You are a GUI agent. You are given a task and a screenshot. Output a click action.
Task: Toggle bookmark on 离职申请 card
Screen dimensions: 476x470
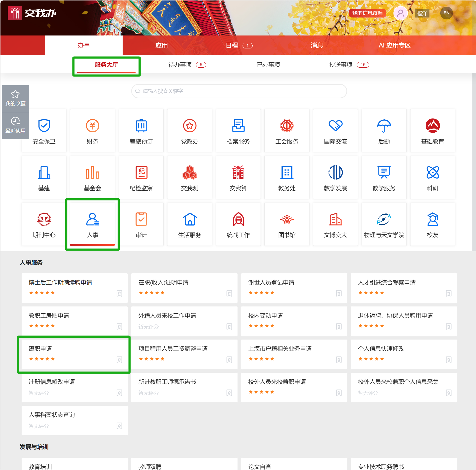tap(119, 359)
